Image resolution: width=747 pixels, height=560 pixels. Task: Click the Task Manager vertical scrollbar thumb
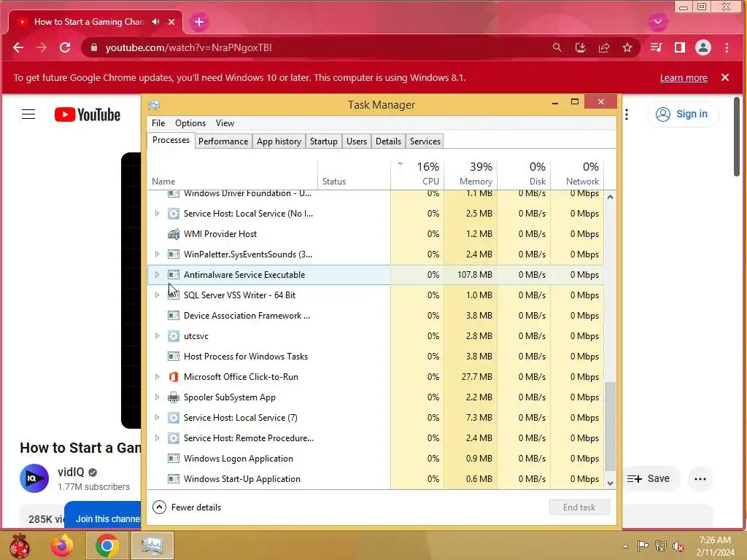coord(610,426)
